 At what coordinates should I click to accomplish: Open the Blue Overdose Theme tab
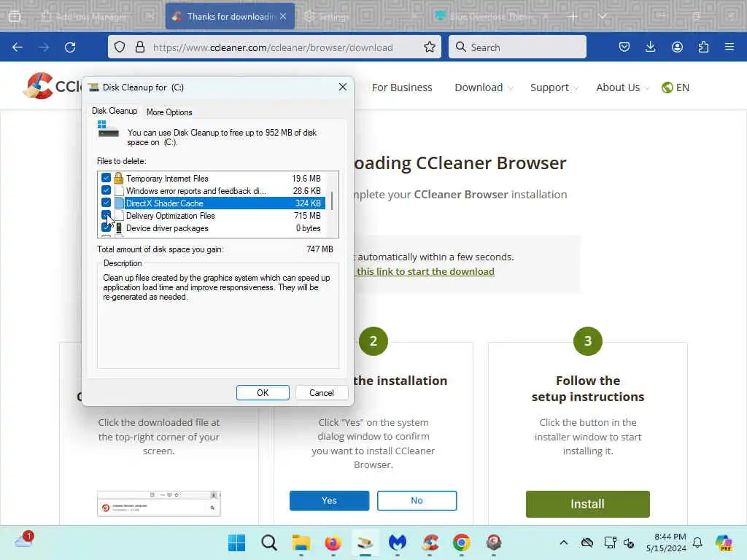pyautogui.click(x=489, y=16)
